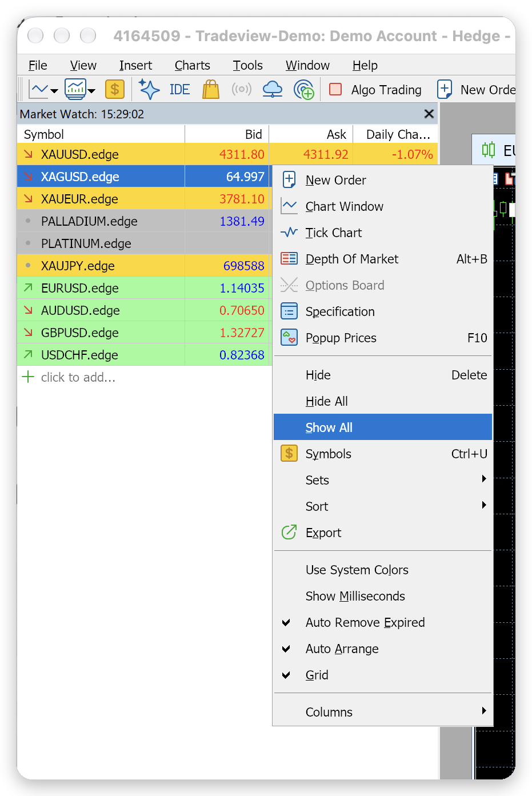Open the File menu
This screenshot has height=796, width=532.
(x=38, y=65)
